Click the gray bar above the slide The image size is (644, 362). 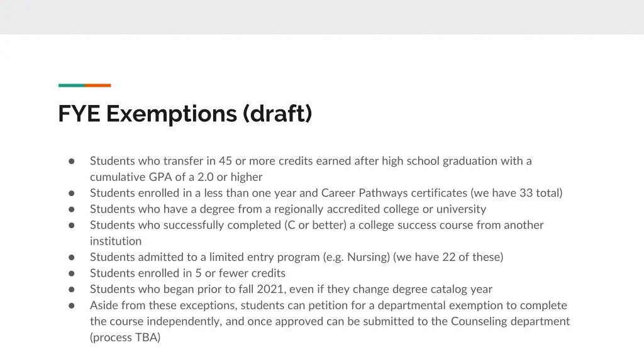tap(322, 17)
